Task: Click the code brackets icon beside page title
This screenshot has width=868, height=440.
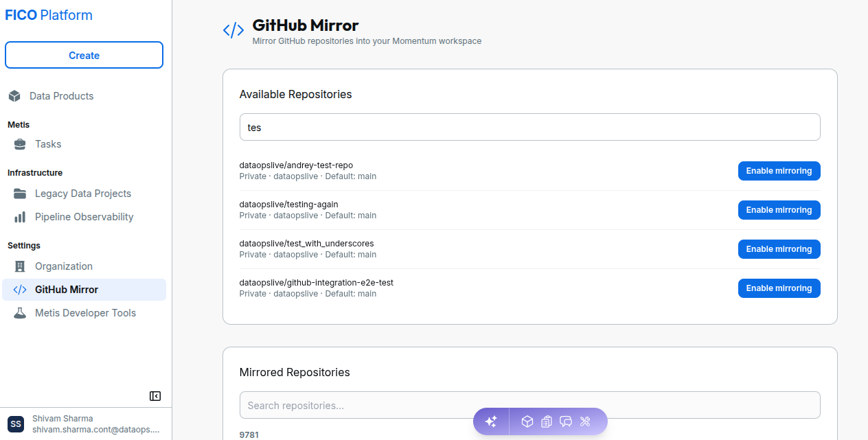Action: [233, 30]
